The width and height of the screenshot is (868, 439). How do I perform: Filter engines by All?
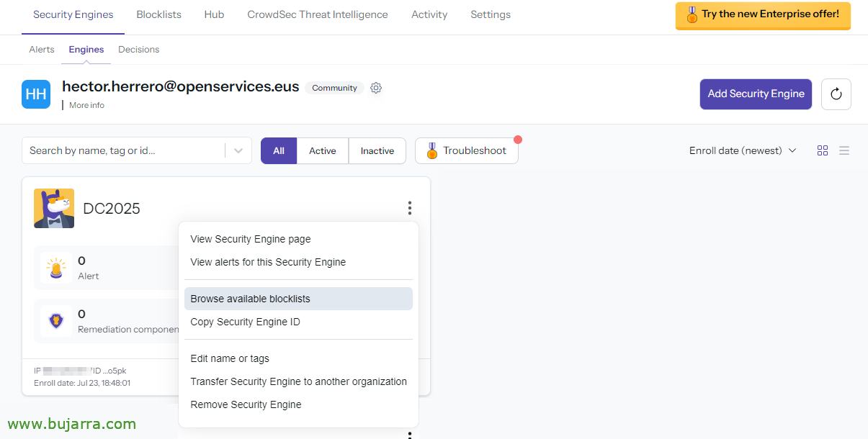pyautogui.click(x=279, y=150)
